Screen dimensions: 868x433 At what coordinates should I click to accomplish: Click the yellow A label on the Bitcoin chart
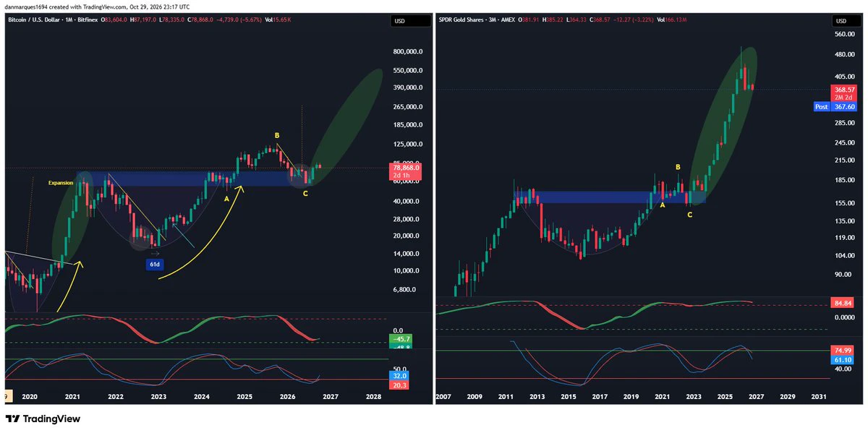226,197
